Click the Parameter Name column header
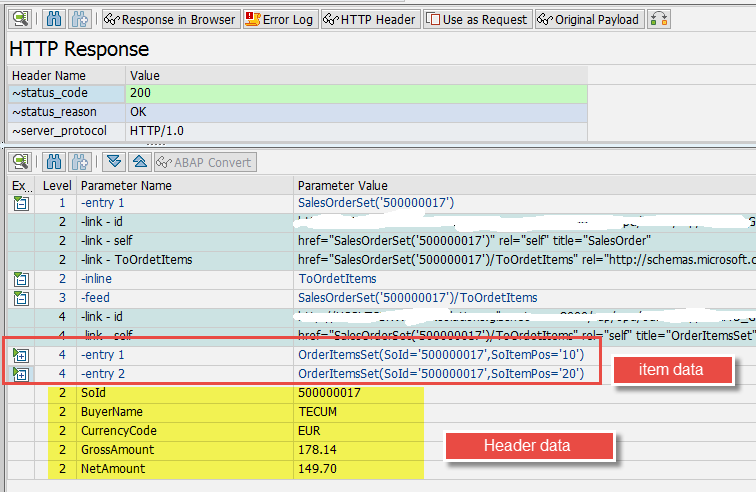Viewport: 756px width, 492px height. click(x=126, y=185)
